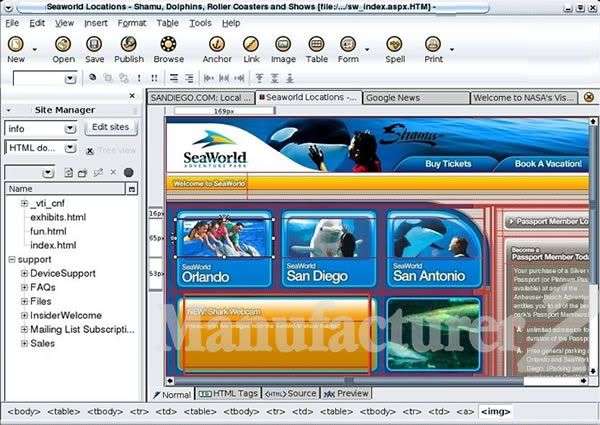Open the Insert menu
600x425 pixels.
click(x=96, y=23)
